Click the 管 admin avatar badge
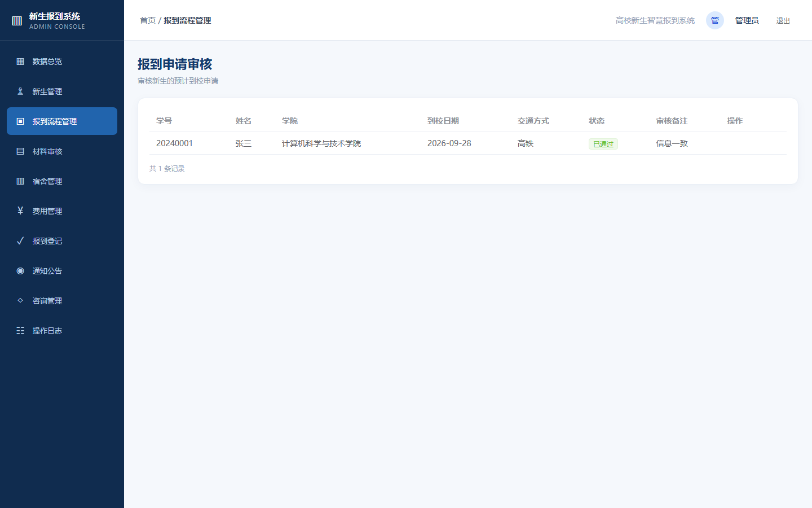Viewport: 812px width, 508px height. tap(715, 20)
